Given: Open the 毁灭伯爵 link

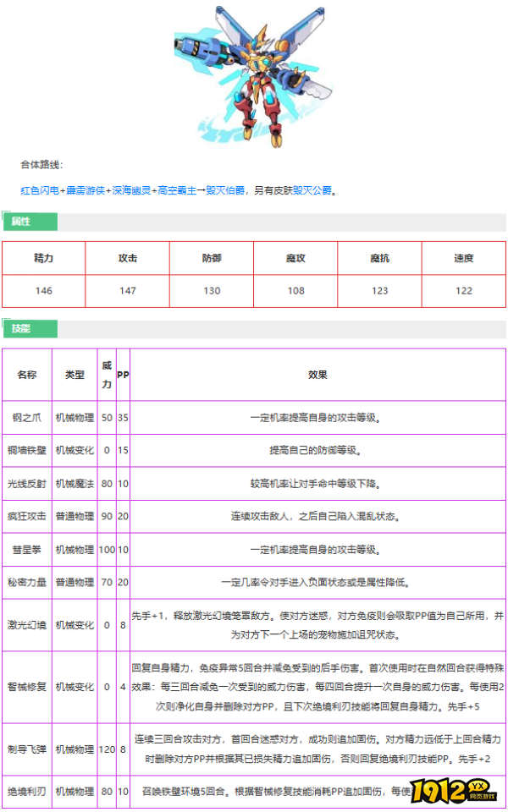Looking at the screenshot, I should [x=224, y=191].
